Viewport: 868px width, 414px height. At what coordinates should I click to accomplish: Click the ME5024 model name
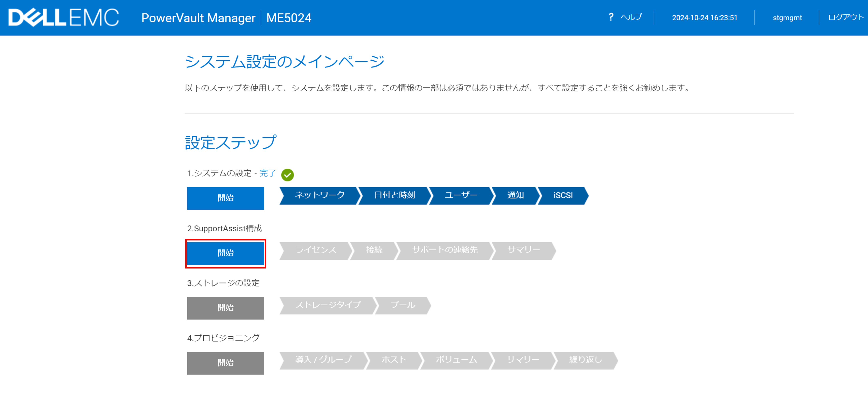(x=289, y=18)
